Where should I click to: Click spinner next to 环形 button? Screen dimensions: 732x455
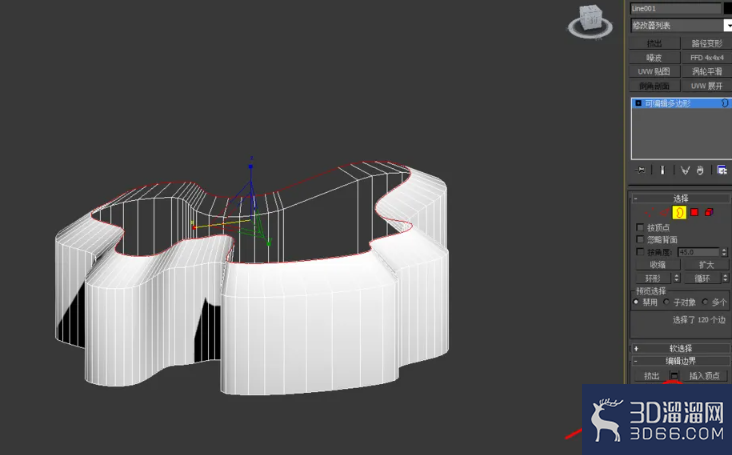[x=676, y=278]
